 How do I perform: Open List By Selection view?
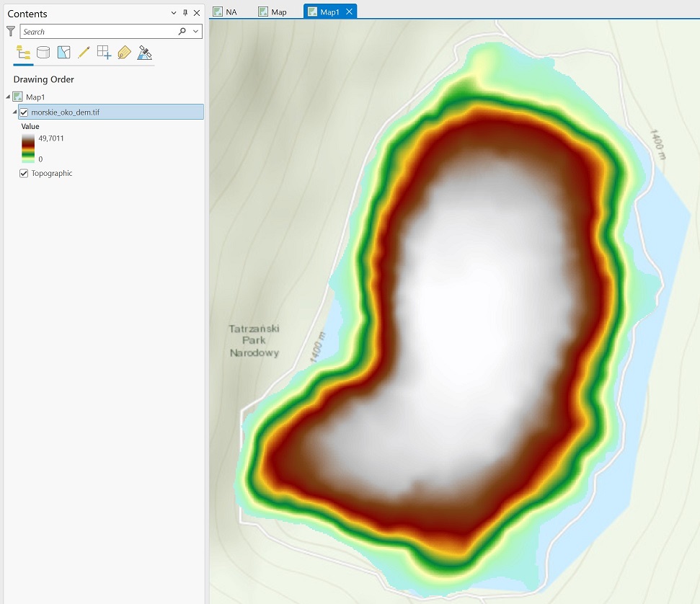[63, 53]
